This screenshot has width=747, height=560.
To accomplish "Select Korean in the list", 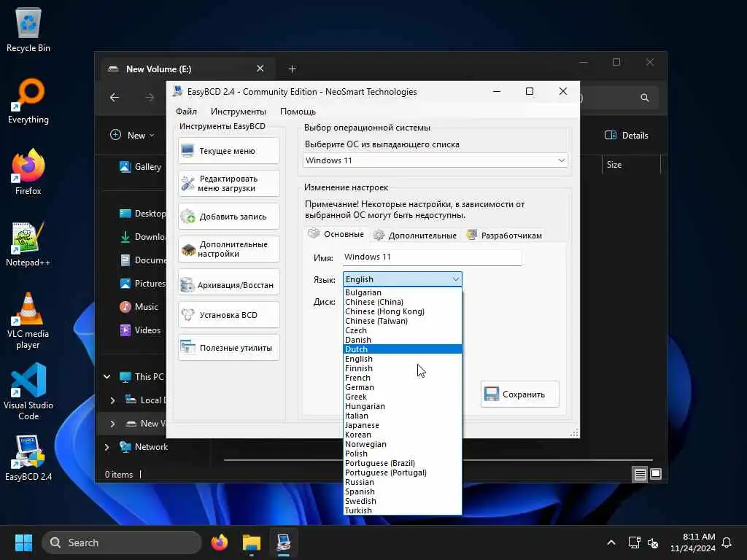I will point(403,435).
